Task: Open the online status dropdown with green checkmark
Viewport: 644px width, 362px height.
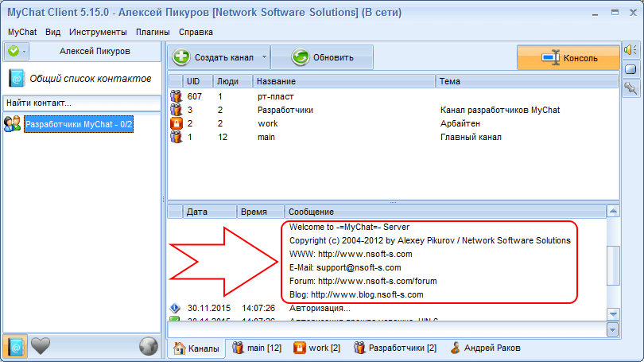Action: (x=17, y=51)
